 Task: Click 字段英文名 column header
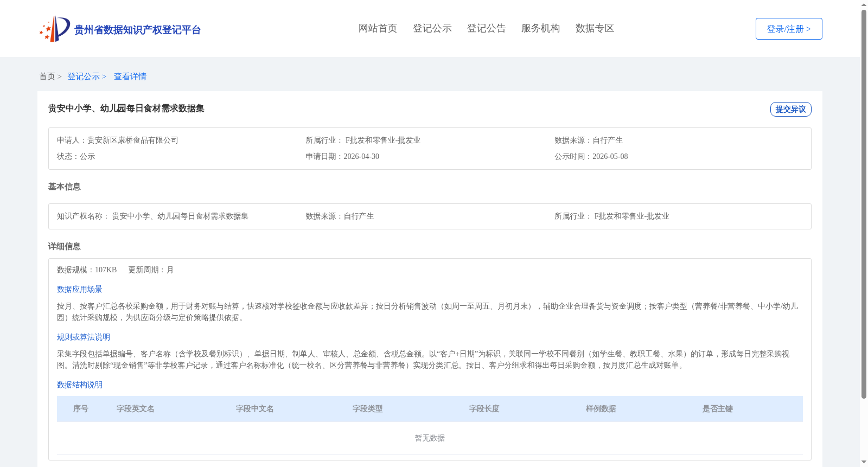pyautogui.click(x=136, y=408)
